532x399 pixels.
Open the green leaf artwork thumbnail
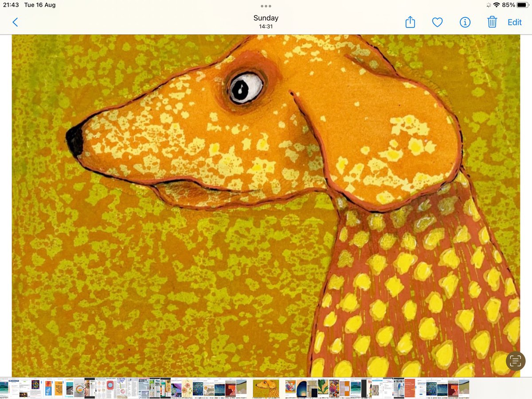tap(323, 388)
